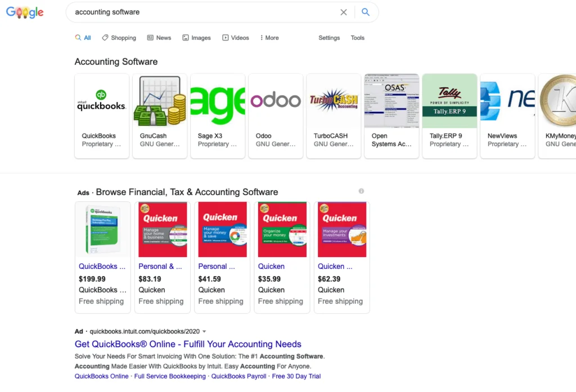The image size is (576, 392).
Task: Select the GnuCash software card
Action: [160, 116]
